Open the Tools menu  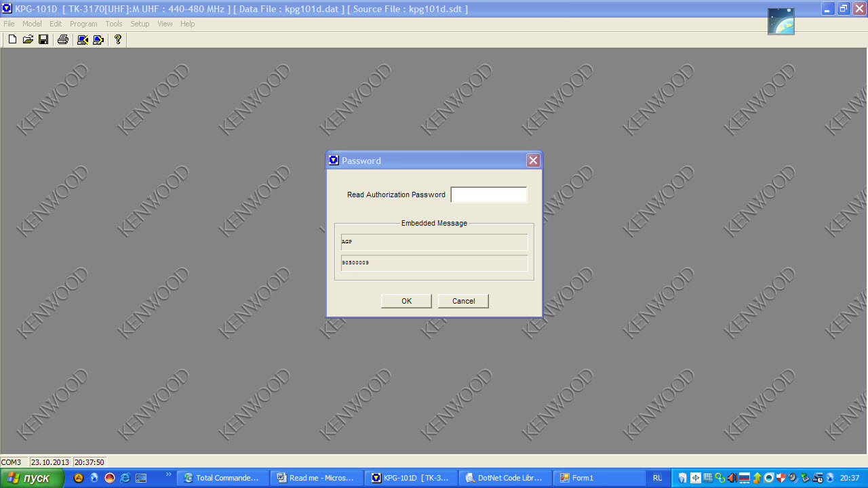pos(114,24)
